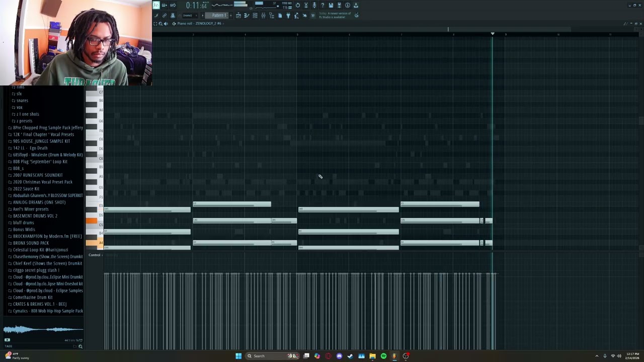Click the undo history circular arrow icon
The height and width of the screenshot is (362, 644).
click(x=298, y=5)
